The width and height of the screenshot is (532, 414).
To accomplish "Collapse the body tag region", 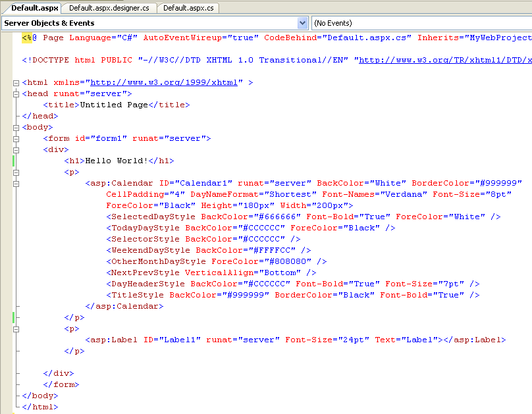I will click(x=16, y=128).
